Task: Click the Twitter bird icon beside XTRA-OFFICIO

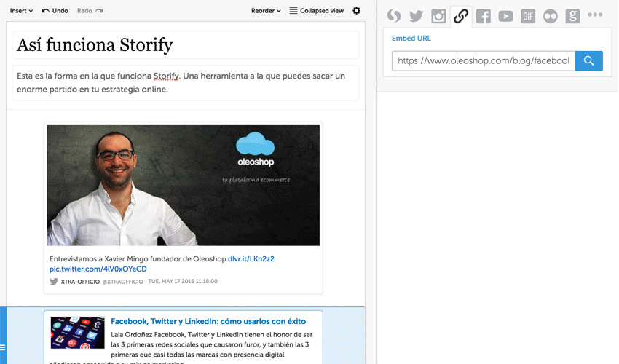Action: (54, 282)
